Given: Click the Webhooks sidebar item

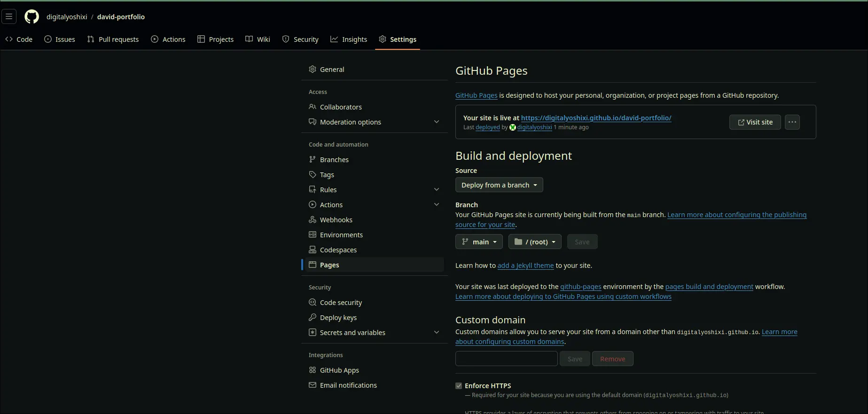Looking at the screenshot, I should pyautogui.click(x=336, y=220).
